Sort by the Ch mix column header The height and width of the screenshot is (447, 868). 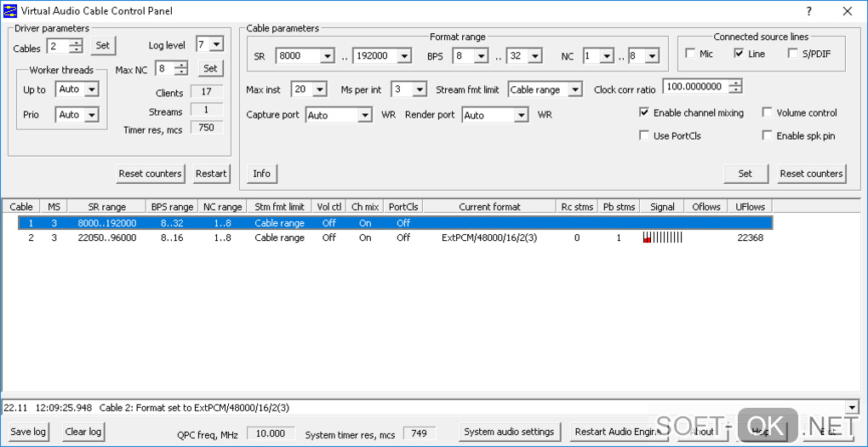365,207
